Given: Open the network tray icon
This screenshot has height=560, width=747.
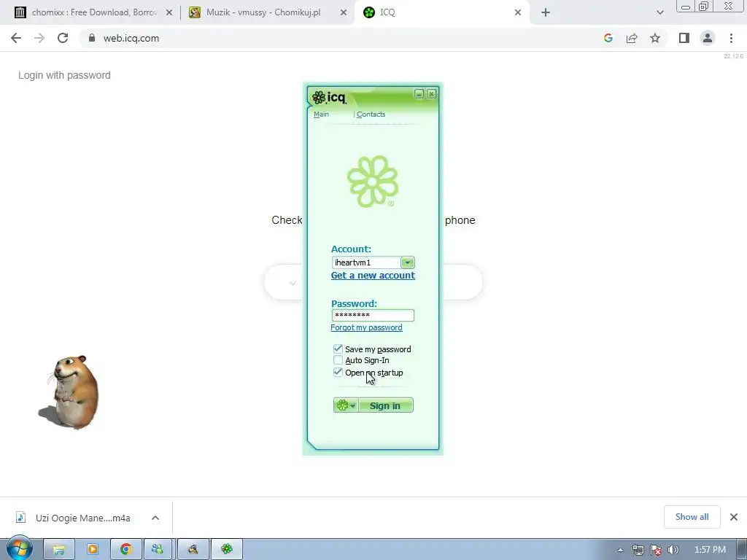Looking at the screenshot, I should click(638, 551).
